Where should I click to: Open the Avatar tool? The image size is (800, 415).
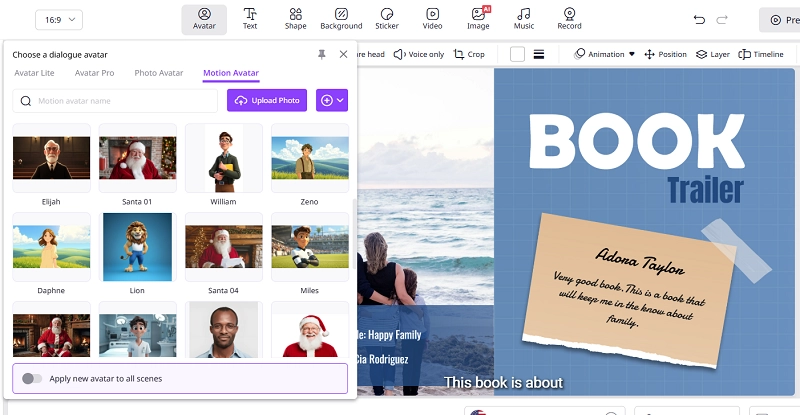pyautogui.click(x=204, y=19)
